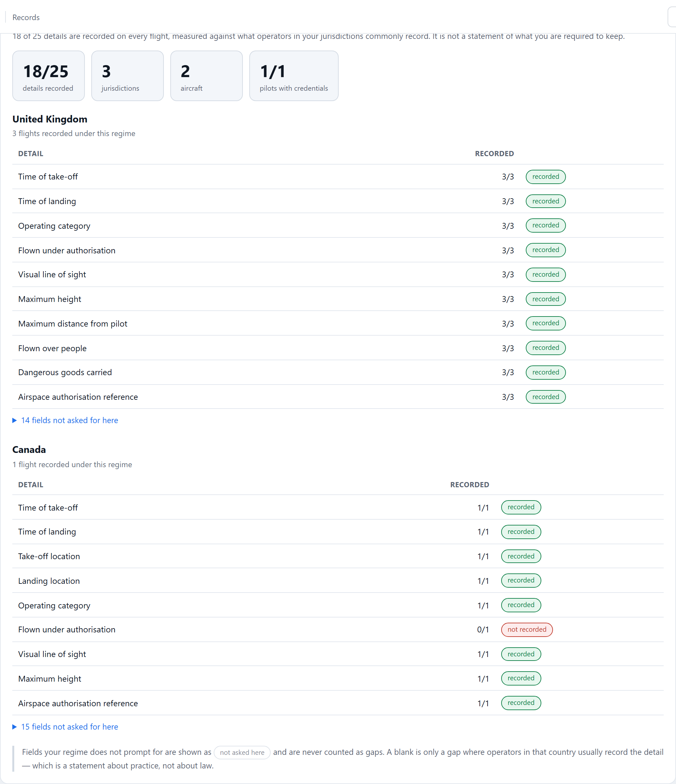Click the recorded badge for Landing location
The width and height of the screenshot is (676, 784).
[521, 581]
